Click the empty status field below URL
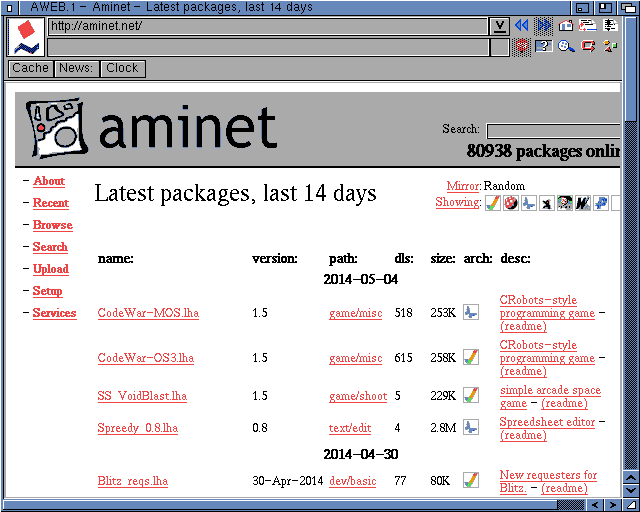The height and width of the screenshot is (512, 640). 268,47
